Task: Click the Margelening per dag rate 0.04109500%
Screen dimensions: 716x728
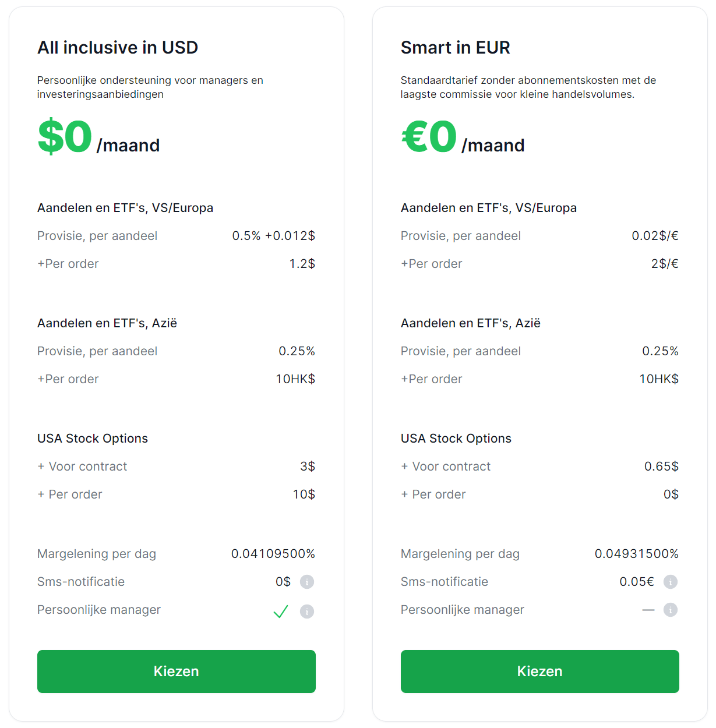Action: [x=273, y=553]
